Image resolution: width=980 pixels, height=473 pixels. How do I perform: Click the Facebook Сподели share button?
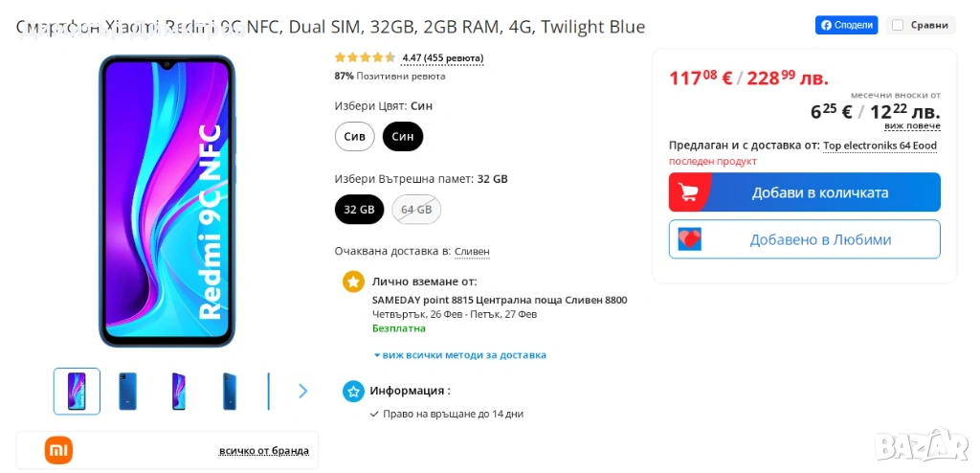point(846,25)
